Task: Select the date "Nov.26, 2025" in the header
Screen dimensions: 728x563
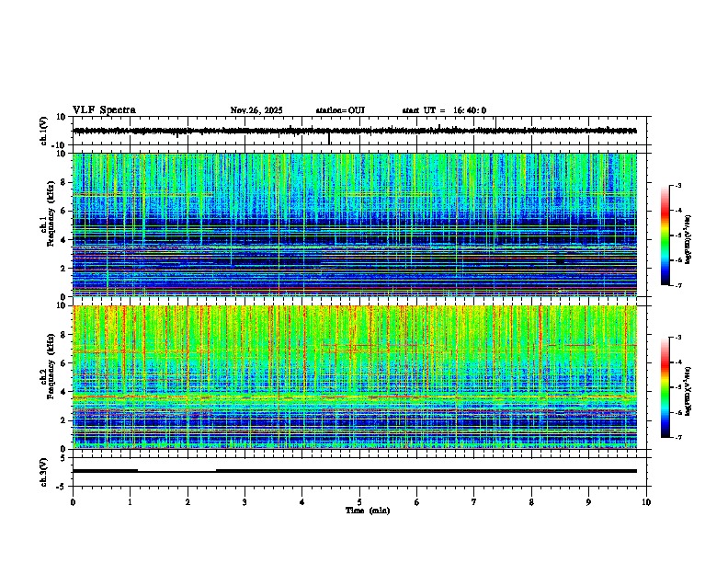Action: (x=256, y=110)
